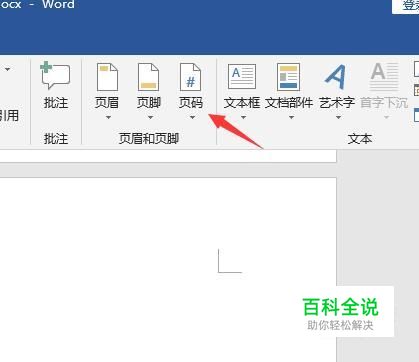Viewport: 419px width, 362px height.
Task: Expand the 页码 dropdown arrow
Action: click(192, 117)
